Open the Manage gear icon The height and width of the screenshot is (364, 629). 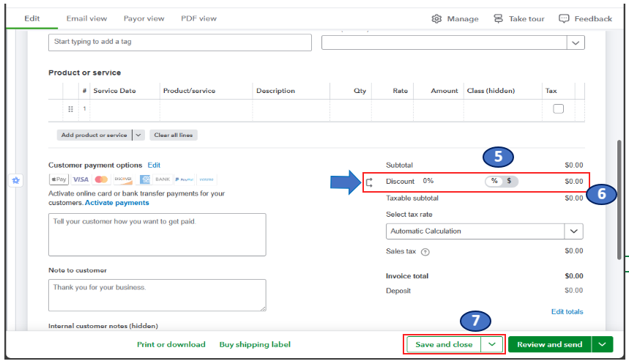point(436,19)
